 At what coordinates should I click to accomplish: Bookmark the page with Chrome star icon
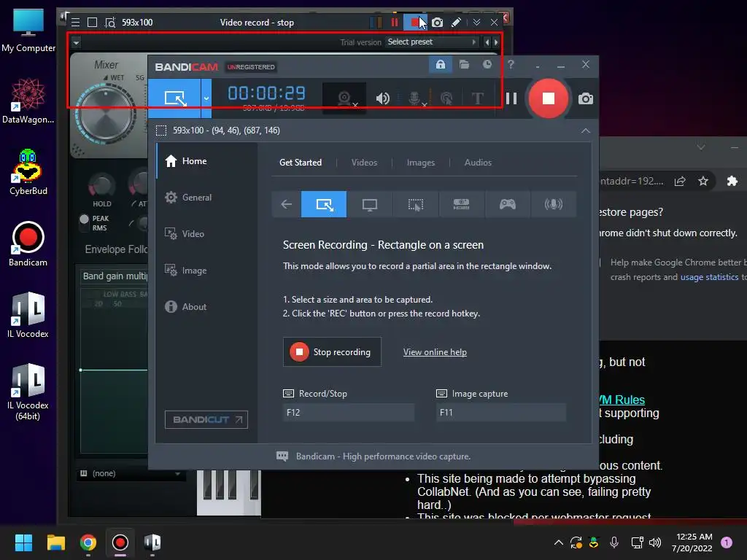coord(703,181)
